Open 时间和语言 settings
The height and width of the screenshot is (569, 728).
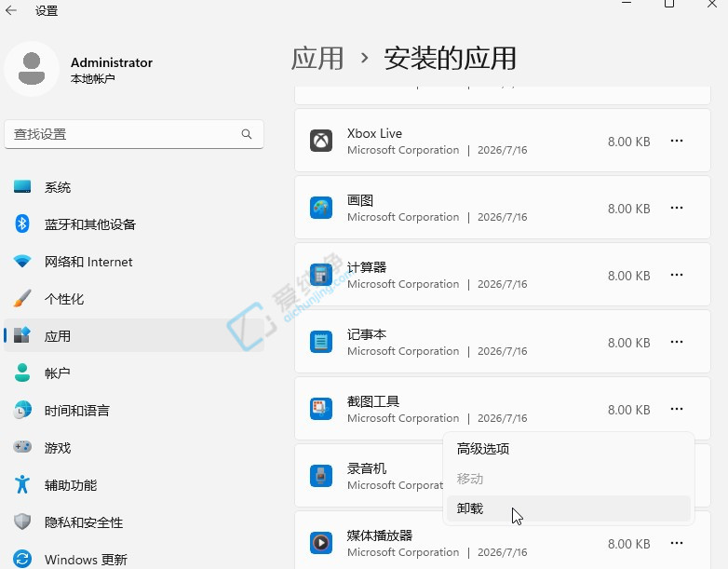coord(134,410)
